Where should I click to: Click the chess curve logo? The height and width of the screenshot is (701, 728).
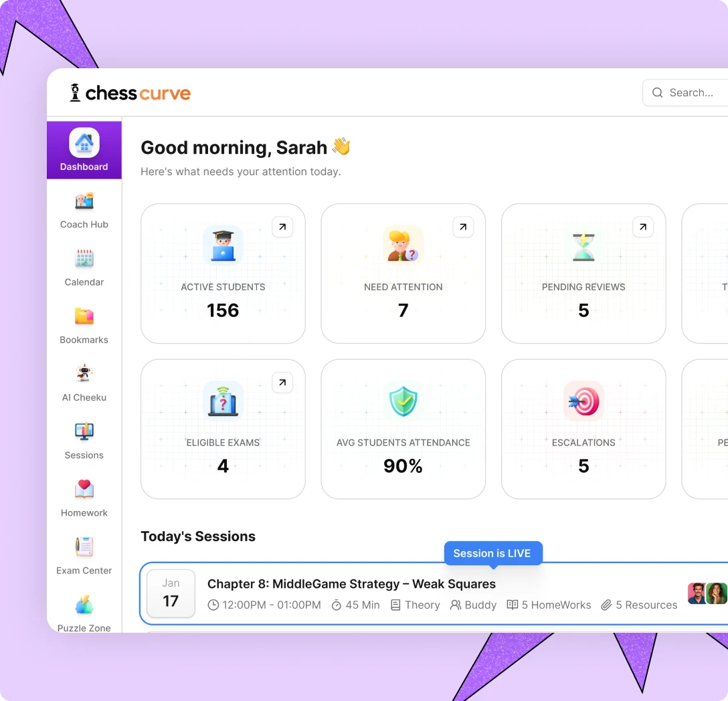point(130,93)
